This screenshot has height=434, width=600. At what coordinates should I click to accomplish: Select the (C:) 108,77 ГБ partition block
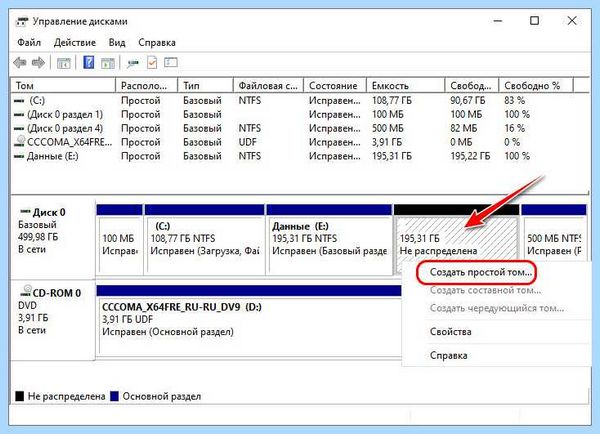point(205,240)
